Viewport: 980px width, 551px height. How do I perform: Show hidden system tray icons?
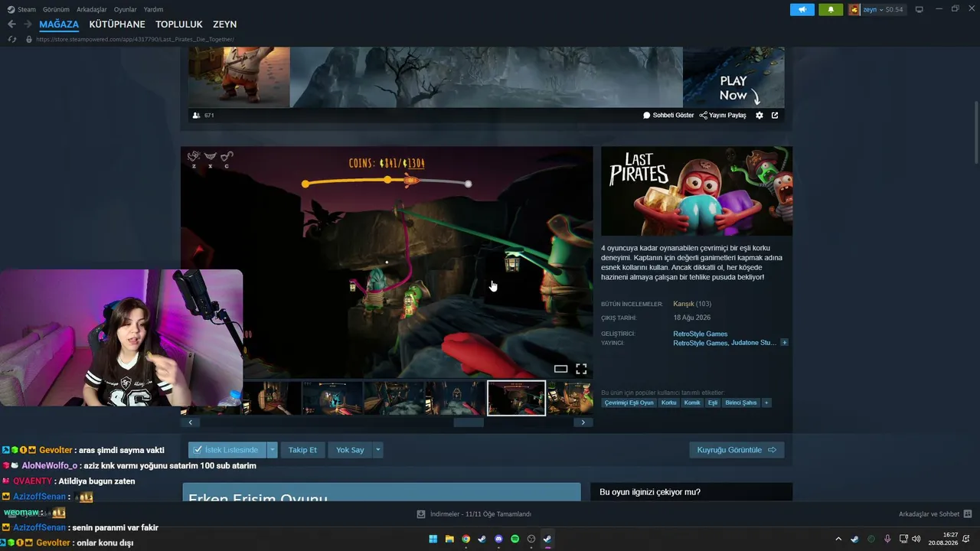point(838,539)
